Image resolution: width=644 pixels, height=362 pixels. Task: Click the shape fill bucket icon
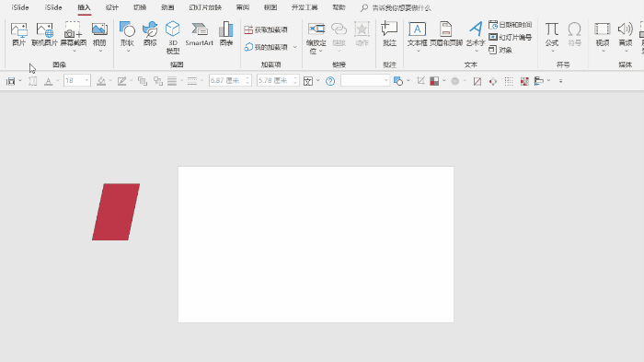coord(101,81)
